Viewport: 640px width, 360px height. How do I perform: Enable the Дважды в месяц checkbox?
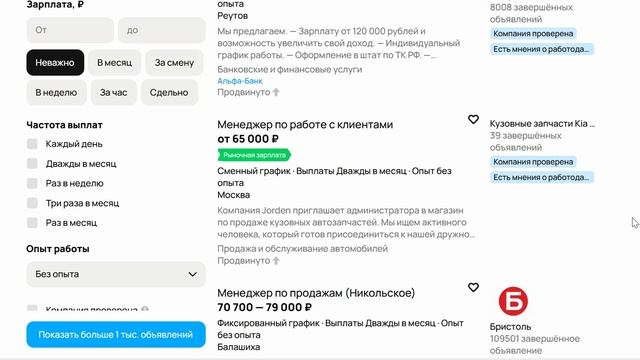(x=32, y=164)
